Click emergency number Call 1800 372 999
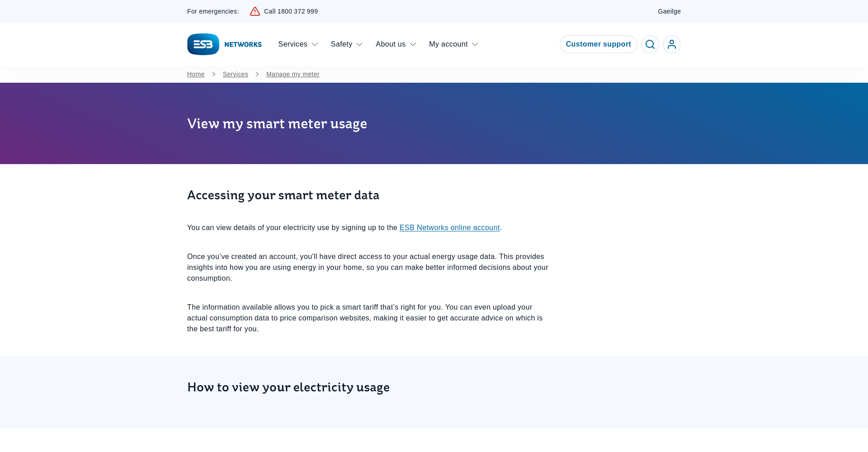The width and height of the screenshot is (868, 452). pyautogui.click(x=291, y=11)
